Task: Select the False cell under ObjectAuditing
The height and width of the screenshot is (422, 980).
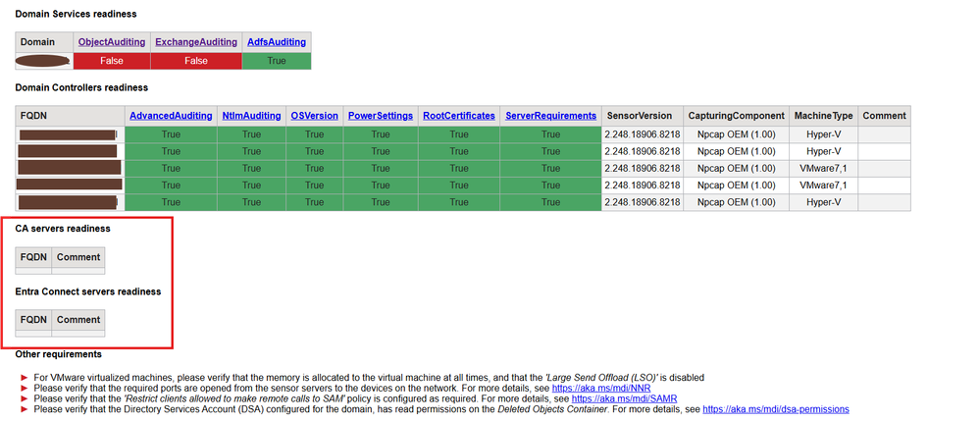Action: (112, 61)
